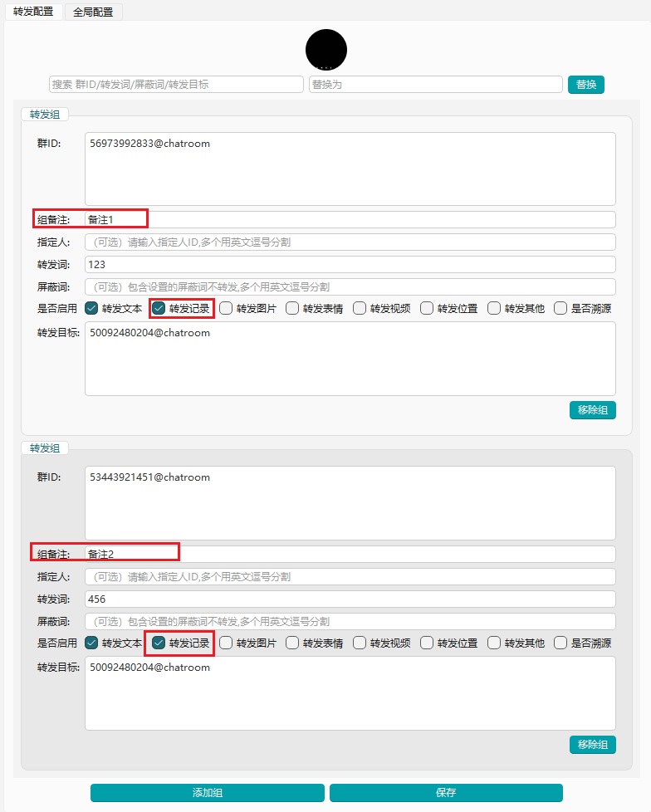651x812 pixels.
Task: Enable 转发视频 in the second group
Action: click(360, 643)
